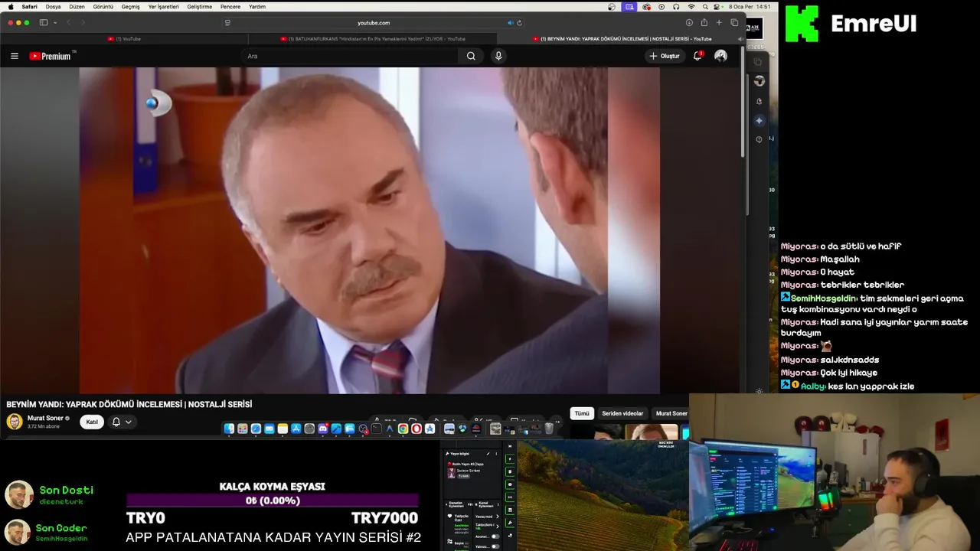Image resolution: width=980 pixels, height=551 pixels.
Task: Mute tab audio in Safari address bar
Action: (x=511, y=23)
